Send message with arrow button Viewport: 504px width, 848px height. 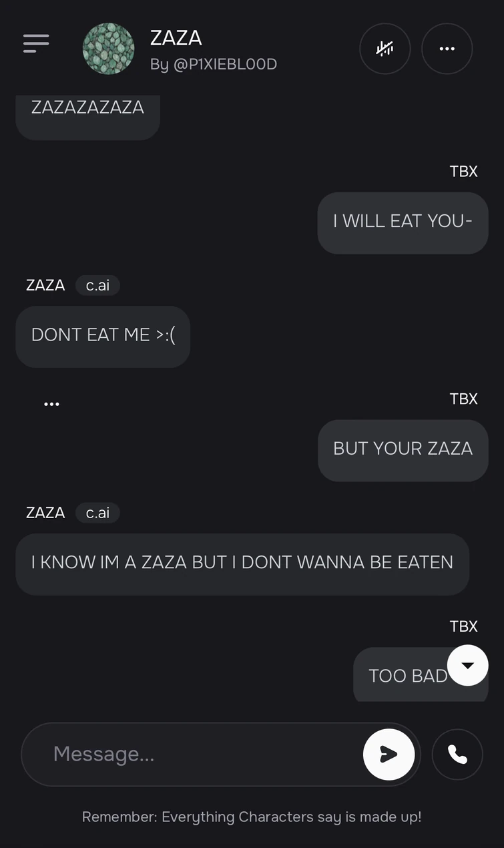click(389, 755)
